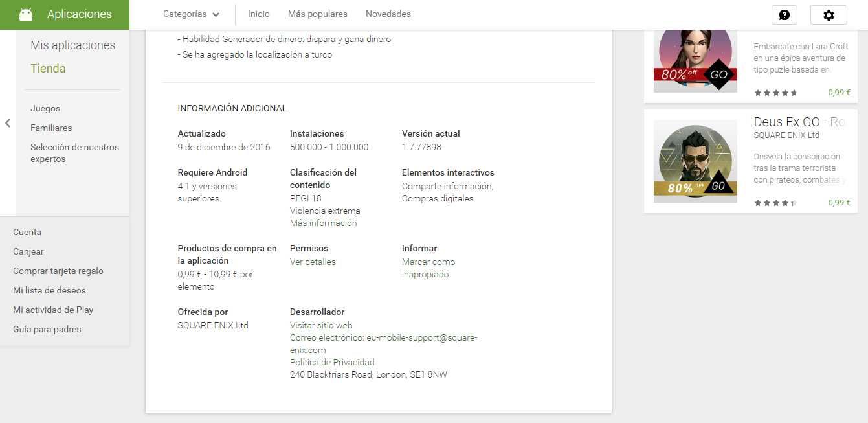Click the Deus Ex GO star rating
This screenshot has height=423, width=868.
[775, 203]
